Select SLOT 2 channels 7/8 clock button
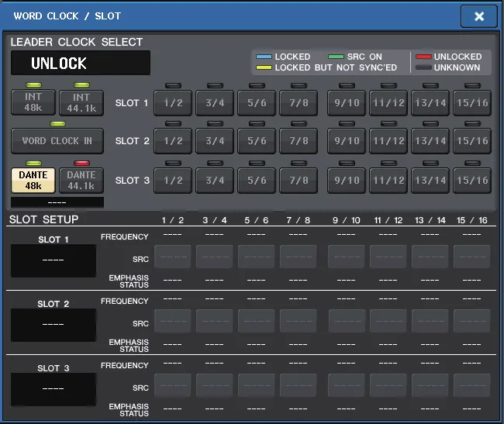Image resolution: width=504 pixels, height=424 pixels. pos(299,141)
